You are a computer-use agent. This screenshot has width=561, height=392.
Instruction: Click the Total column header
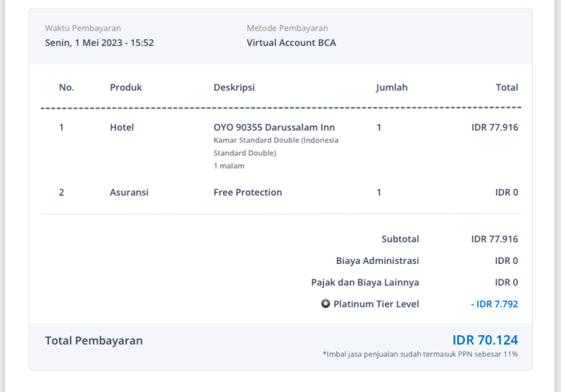[x=507, y=87]
